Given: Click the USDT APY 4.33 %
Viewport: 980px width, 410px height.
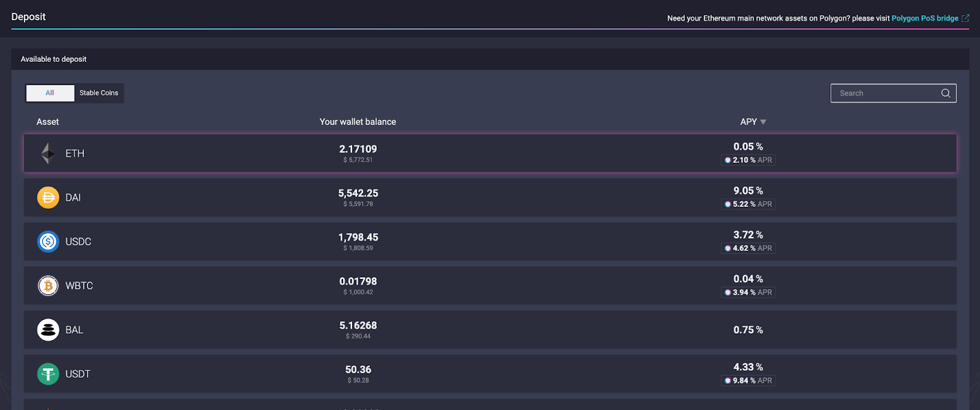Looking at the screenshot, I should (x=748, y=367).
